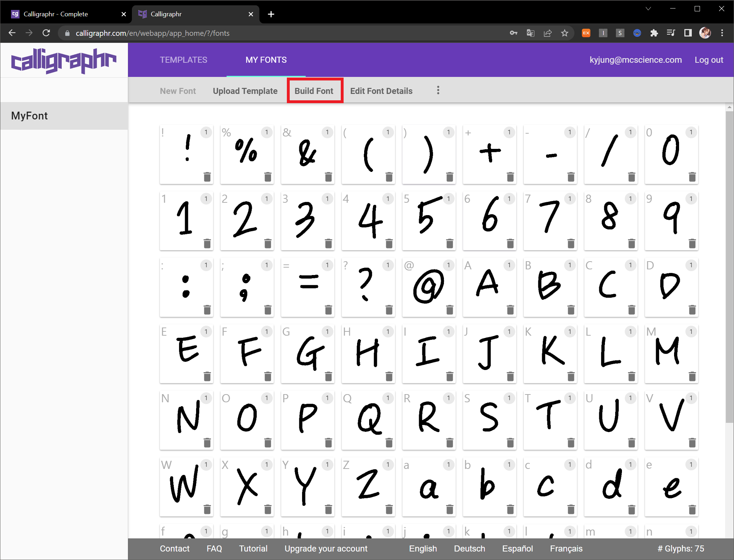
Task: Open the browser extensions puzzle icon
Action: (x=654, y=33)
